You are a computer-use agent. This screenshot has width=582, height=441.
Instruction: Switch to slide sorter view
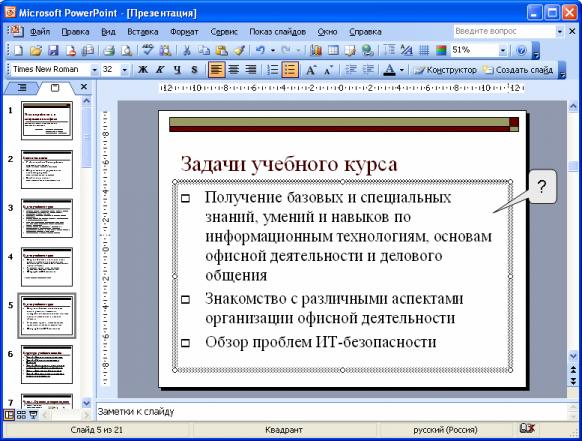point(21,415)
